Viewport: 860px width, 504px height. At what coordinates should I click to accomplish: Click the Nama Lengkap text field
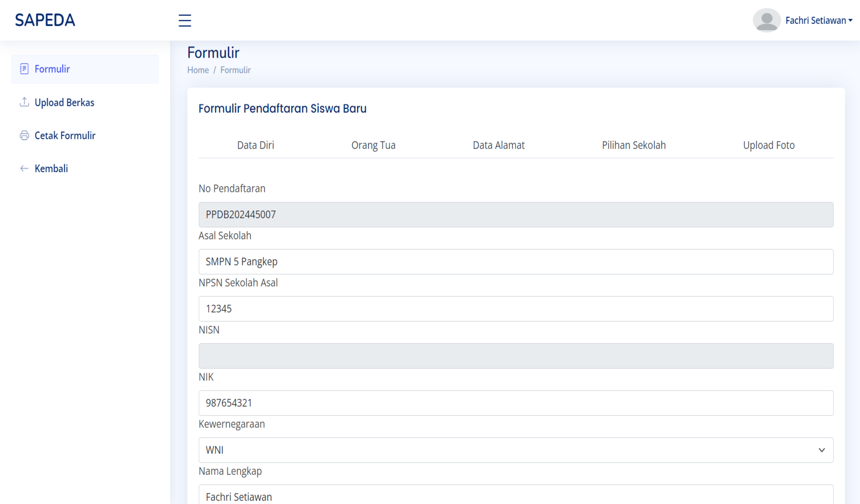tap(516, 496)
